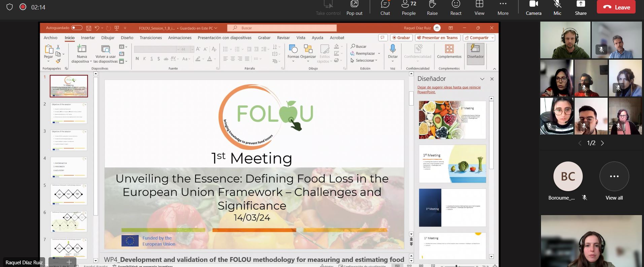Switch to the Revisar tab
The image size is (644, 267).
[x=283, y=38]
